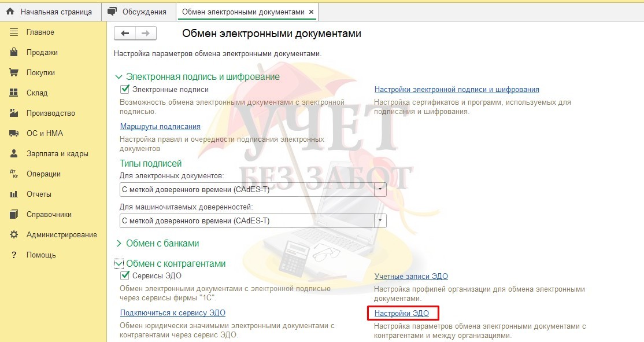Close the Обмен электронными документами tab
Image resolution: width=644 pixels, height=342 pixels.
pyautogui.click(x=312, y=12)
